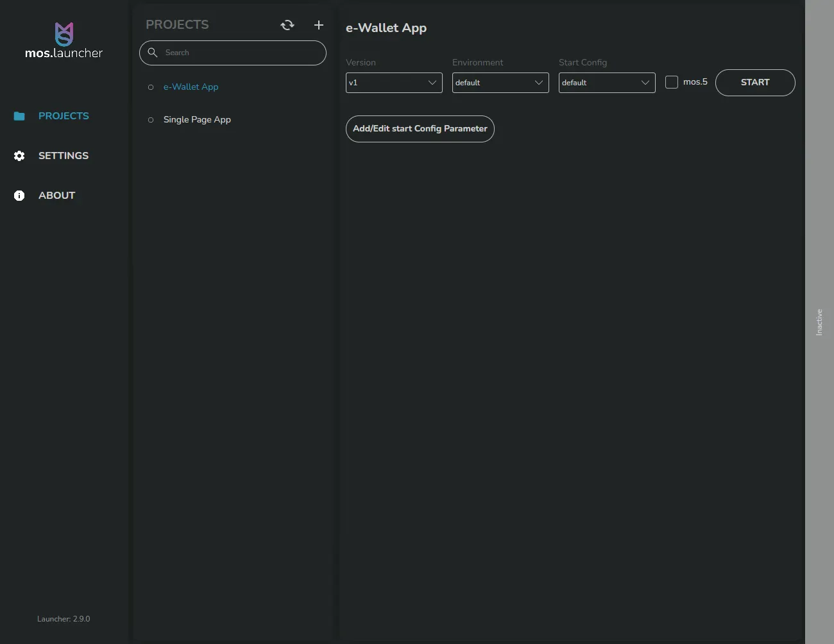Enable the mos.5 checkbox
The width and height of the screenshot is (834, 644).
pos(672,82)
